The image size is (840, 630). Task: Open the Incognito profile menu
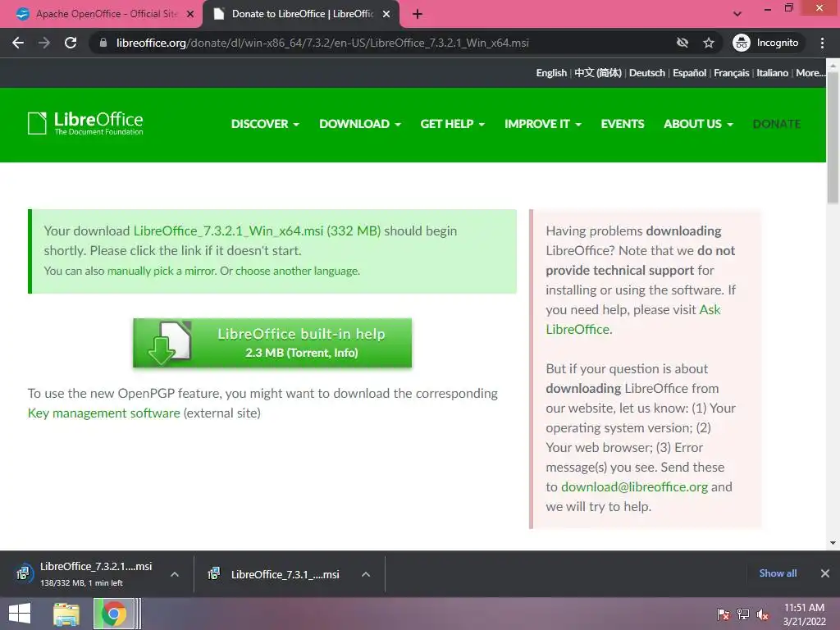tap(766, 43)
